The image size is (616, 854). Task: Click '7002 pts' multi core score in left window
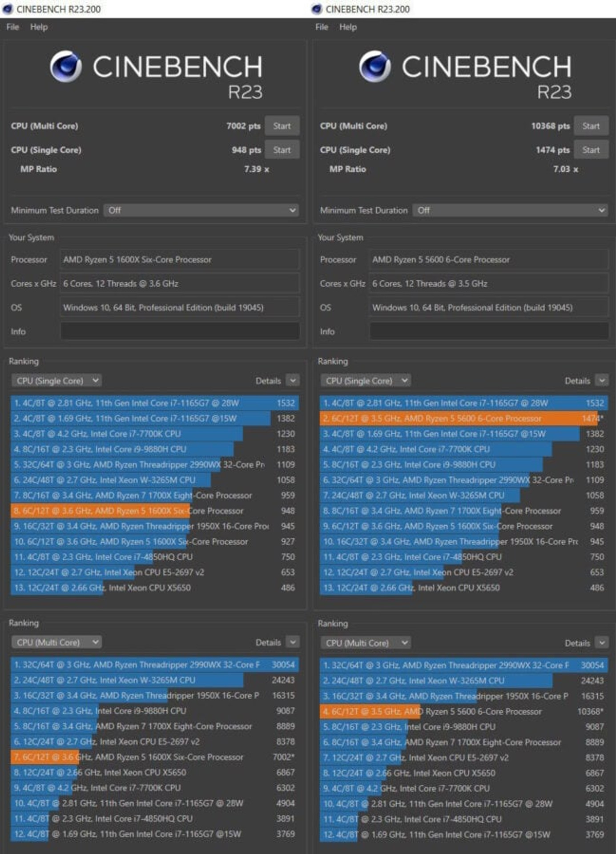click(x=243, y=126)
